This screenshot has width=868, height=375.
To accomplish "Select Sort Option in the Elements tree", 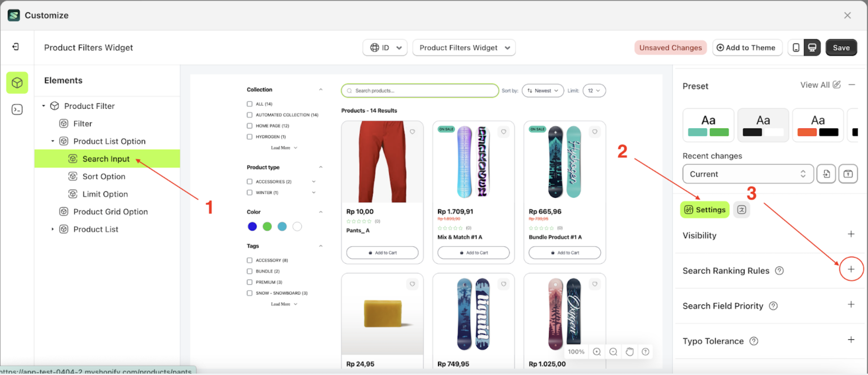I will (104, 176).
